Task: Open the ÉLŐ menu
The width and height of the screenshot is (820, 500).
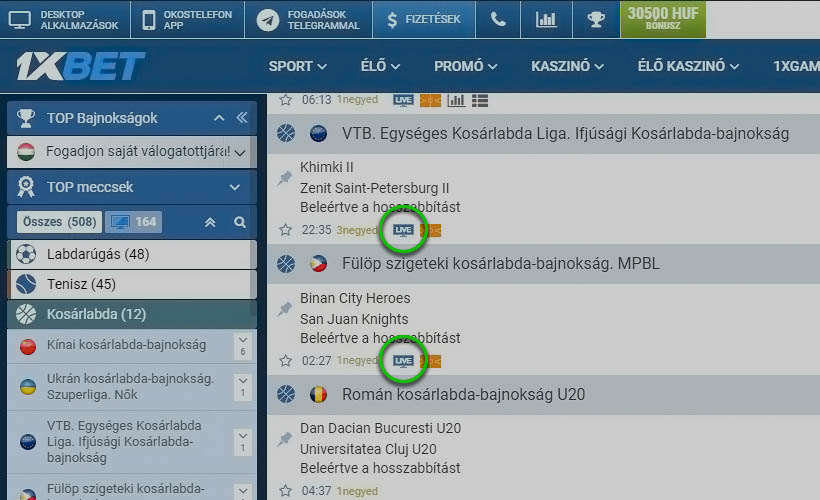Action: click(x=380, y=66)
